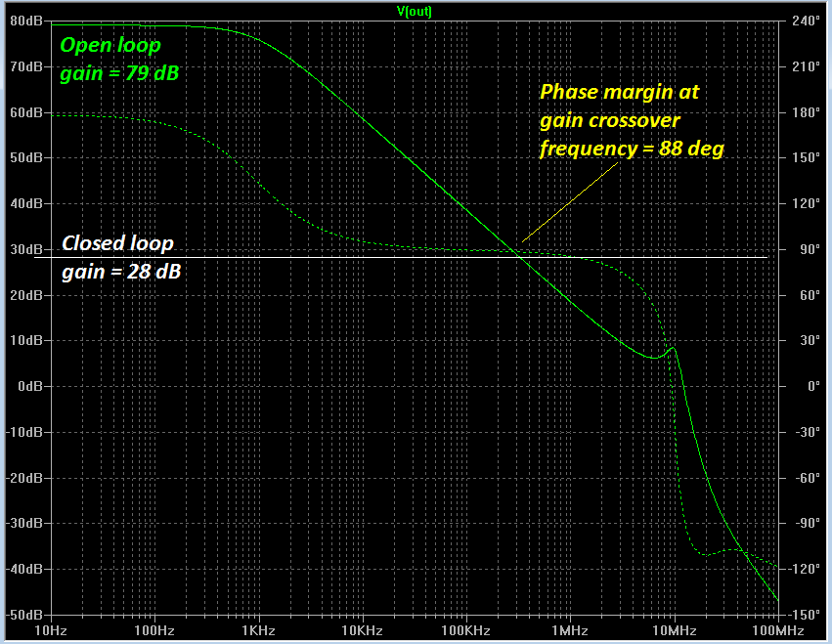Click the 20dB left axis label
The width and height of the screenshot is (832, 644).
(26, 295)
